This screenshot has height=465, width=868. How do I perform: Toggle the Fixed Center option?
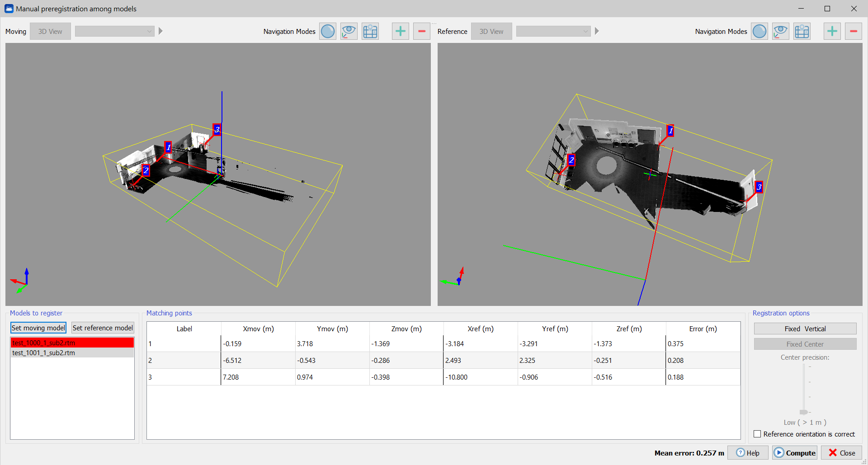805,344
